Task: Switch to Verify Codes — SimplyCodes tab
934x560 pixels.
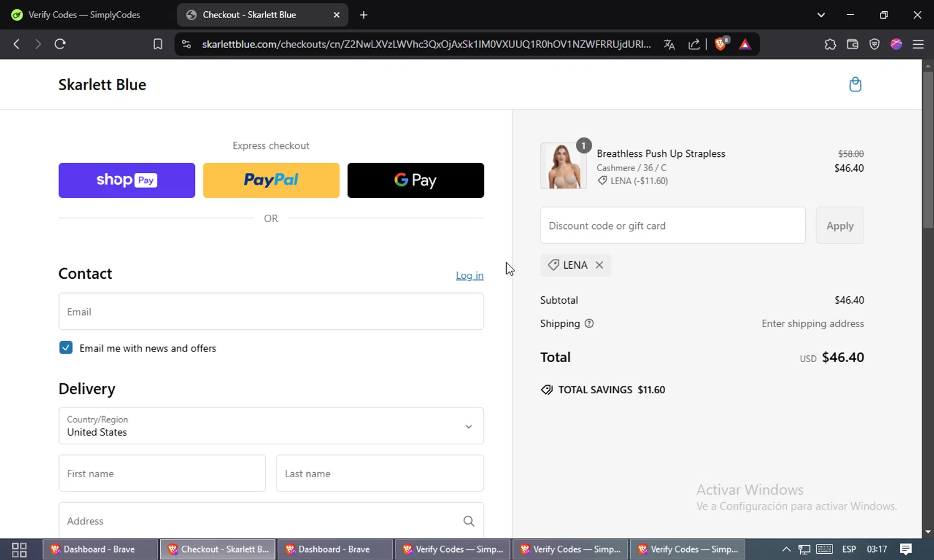Action: pos(85,15)
